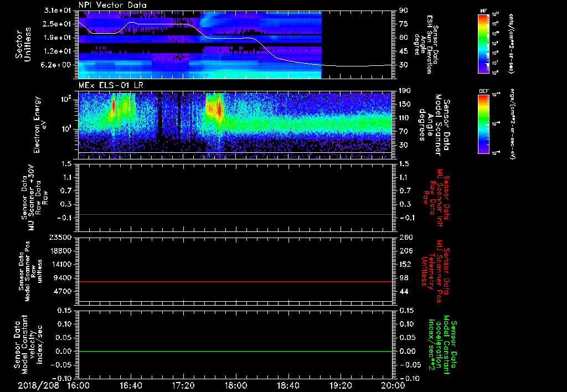
Task: Click the 19:20 time tick label
Action: click(x=341, y=385)
